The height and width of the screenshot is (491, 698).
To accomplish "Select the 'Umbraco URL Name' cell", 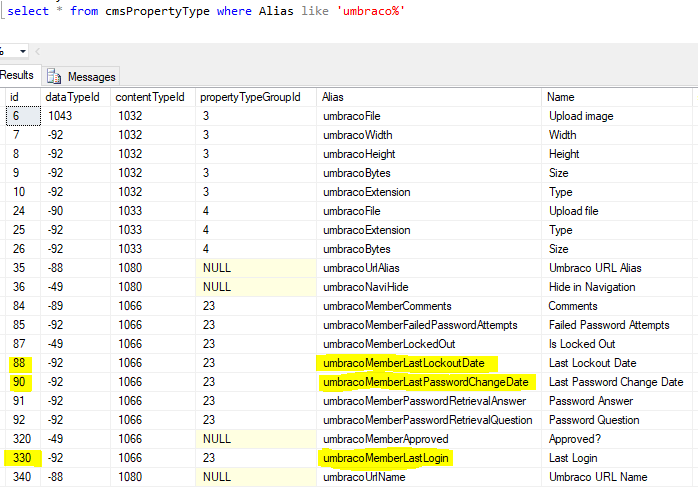I will pos(617,477).
